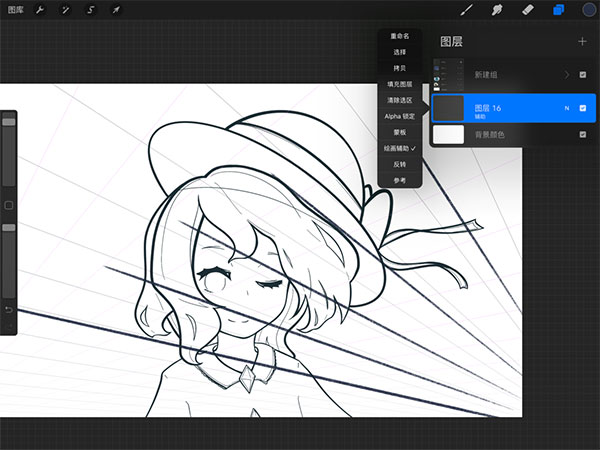This screenshot has height=450, width=600.
Task: Open blend mode N for 图层 16
Action: pos(566,107)
